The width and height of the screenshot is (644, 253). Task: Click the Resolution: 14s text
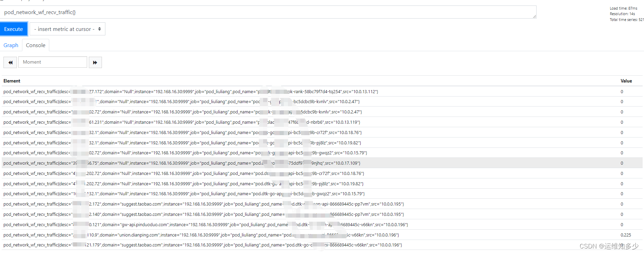(622, 14)
